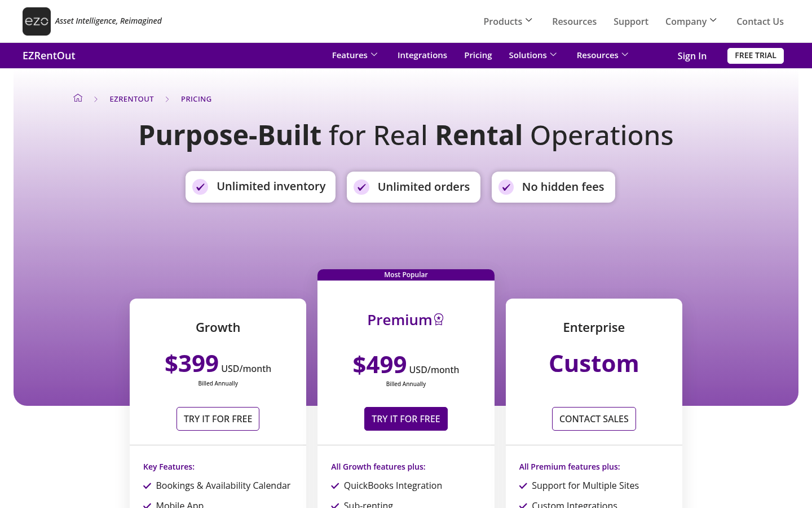812x508 pixels.
Task: Click the Custom price text
Action: (594, 364)
